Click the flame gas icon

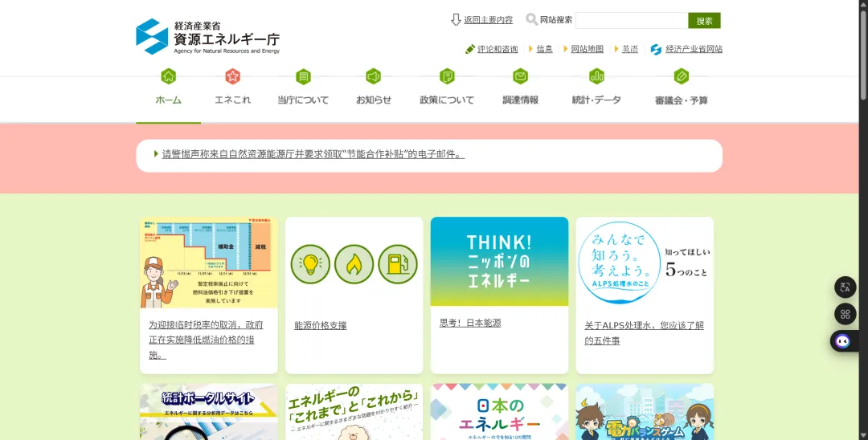(354, 264)
